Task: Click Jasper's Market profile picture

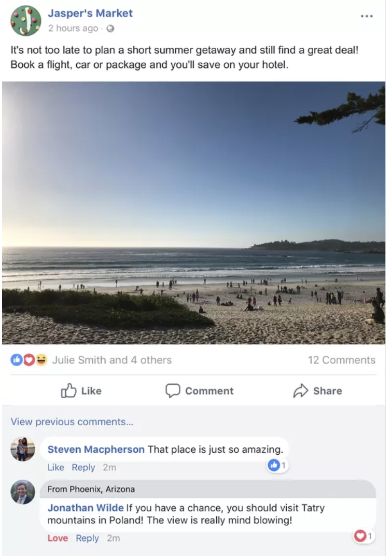Action: click(25, 21)
